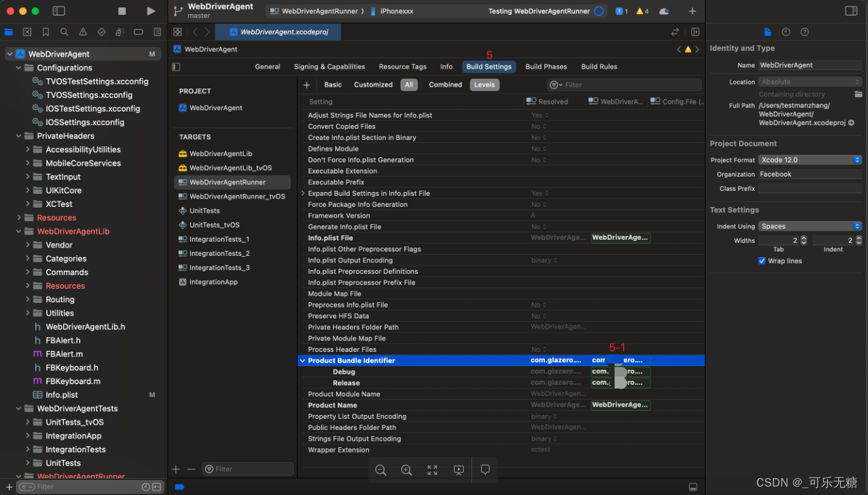This screenshot has width=868, height=495.
Task: Open the Source Control navigator icon
Action: [27, 32]
